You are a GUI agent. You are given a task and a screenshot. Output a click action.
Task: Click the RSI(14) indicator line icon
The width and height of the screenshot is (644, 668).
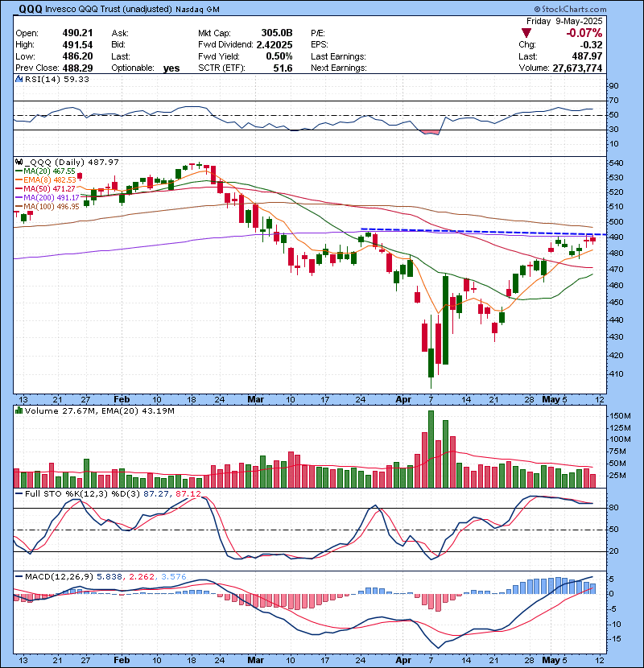19,79
